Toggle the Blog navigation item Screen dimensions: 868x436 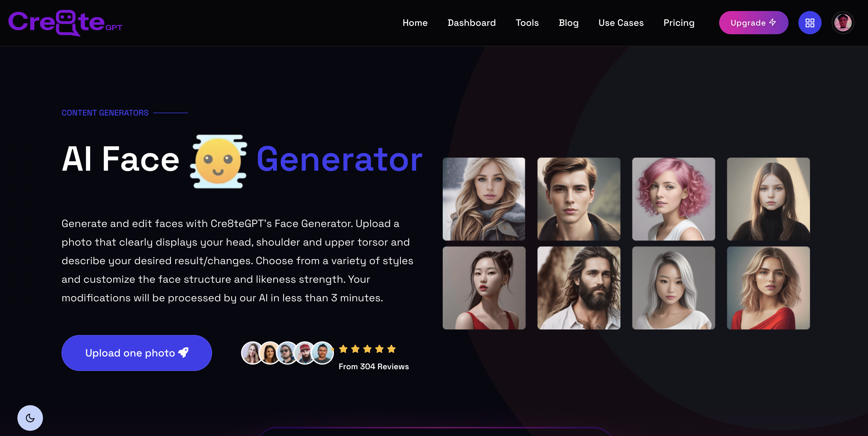[x=569, y=22]
